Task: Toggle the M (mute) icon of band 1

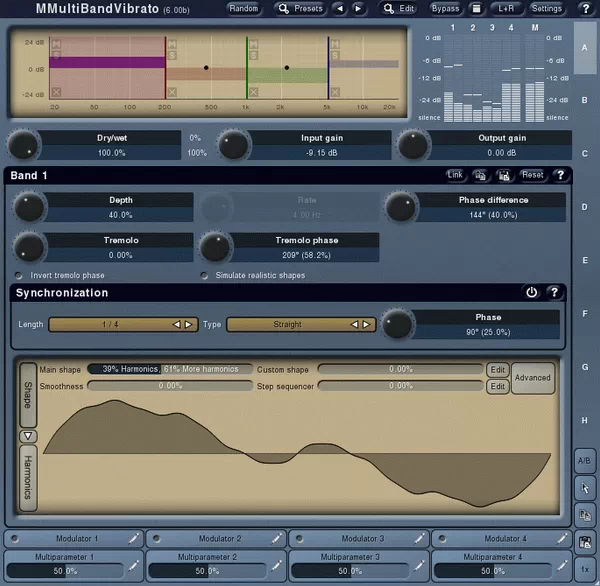Action: [x=56, y=44]
